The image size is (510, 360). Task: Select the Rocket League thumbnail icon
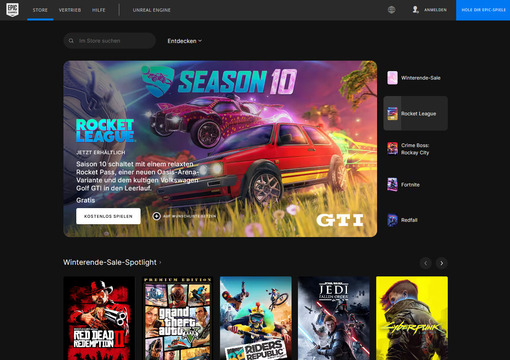coord(392,113)
